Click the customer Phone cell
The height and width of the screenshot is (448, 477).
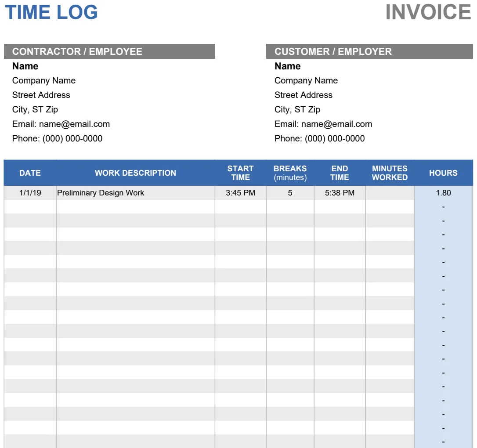tap(319, 138)
